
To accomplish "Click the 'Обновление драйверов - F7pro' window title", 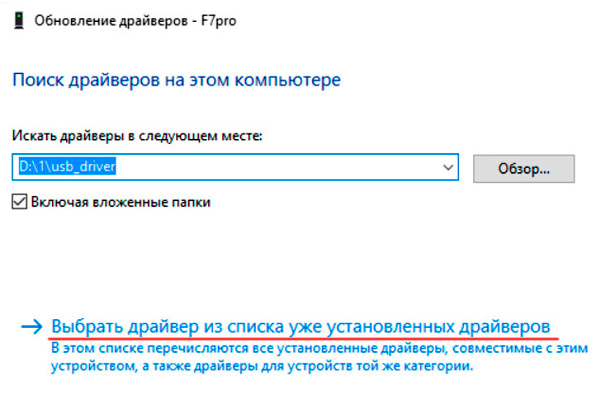I will click(x=135, y=21).
